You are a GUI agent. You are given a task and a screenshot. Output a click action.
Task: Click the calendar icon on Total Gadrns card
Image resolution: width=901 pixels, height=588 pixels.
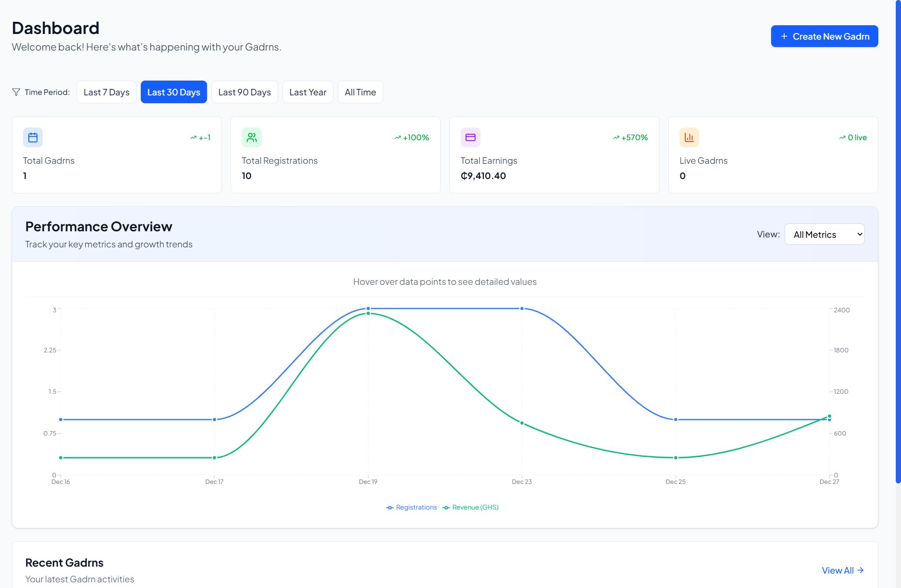33,137
